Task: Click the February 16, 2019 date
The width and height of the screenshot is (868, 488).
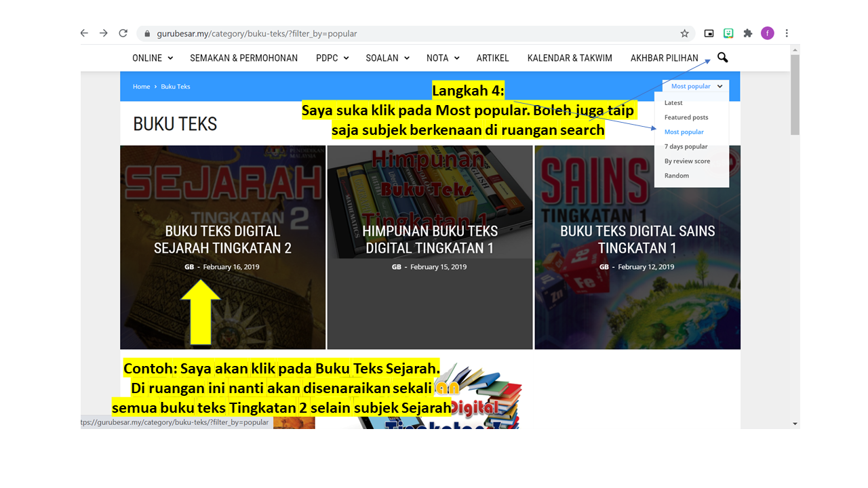Action: click(231, 267)
